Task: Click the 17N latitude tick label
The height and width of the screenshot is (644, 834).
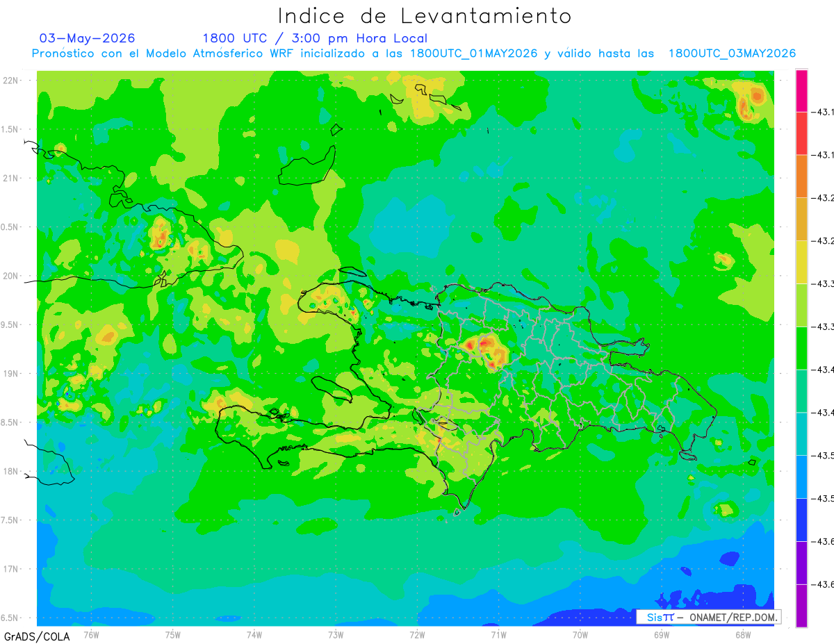Action: tap(11, 569)
